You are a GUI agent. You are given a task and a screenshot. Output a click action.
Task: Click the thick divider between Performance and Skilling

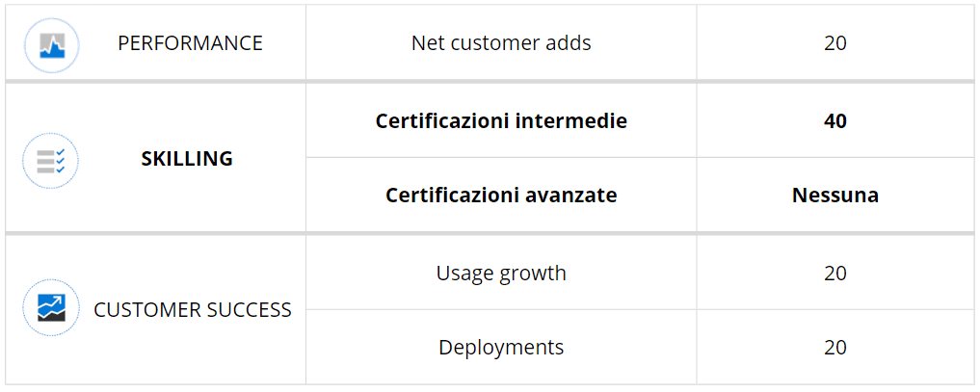tap(490, 82)
